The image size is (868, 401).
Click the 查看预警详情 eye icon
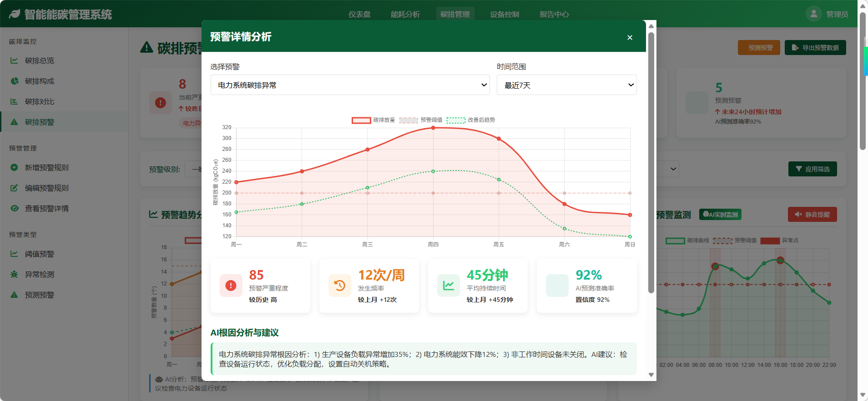[14, 208]
